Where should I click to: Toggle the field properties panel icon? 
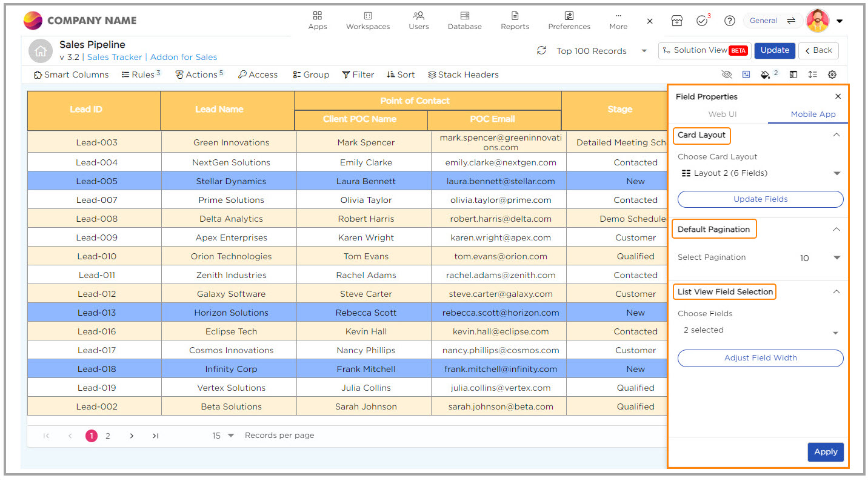coord(746,75)
